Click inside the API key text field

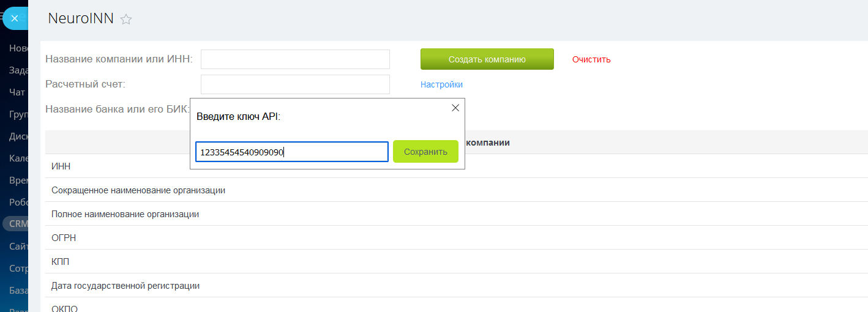(x=291, y=152)
